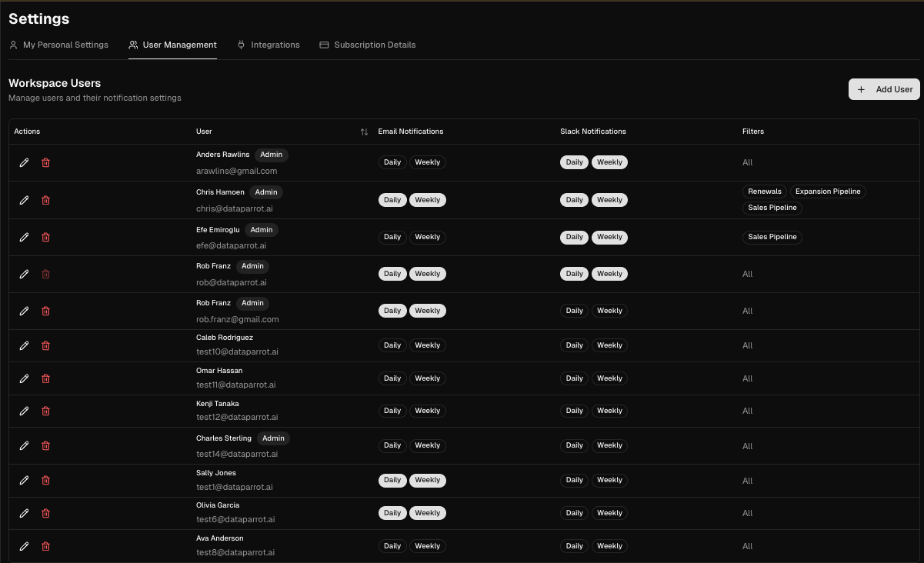Click Efe Emiroglu's Sales Pipeline filter tag

point(772,237)
